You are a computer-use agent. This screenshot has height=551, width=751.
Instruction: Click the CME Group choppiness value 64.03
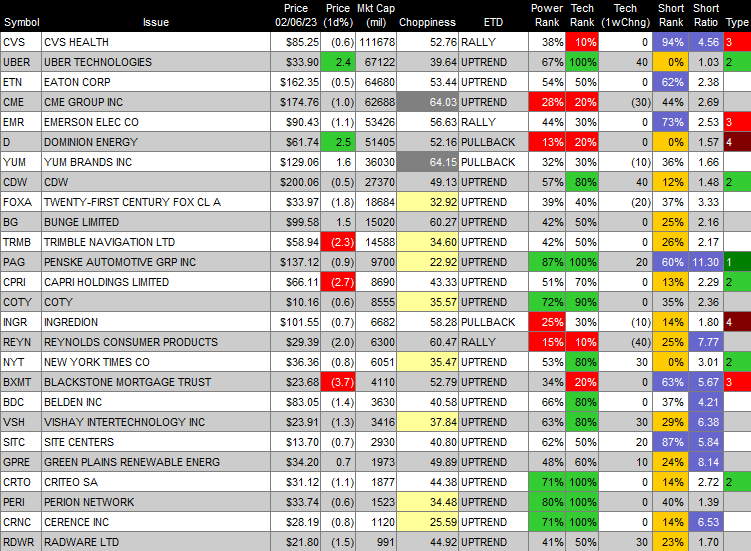[428, 103]
